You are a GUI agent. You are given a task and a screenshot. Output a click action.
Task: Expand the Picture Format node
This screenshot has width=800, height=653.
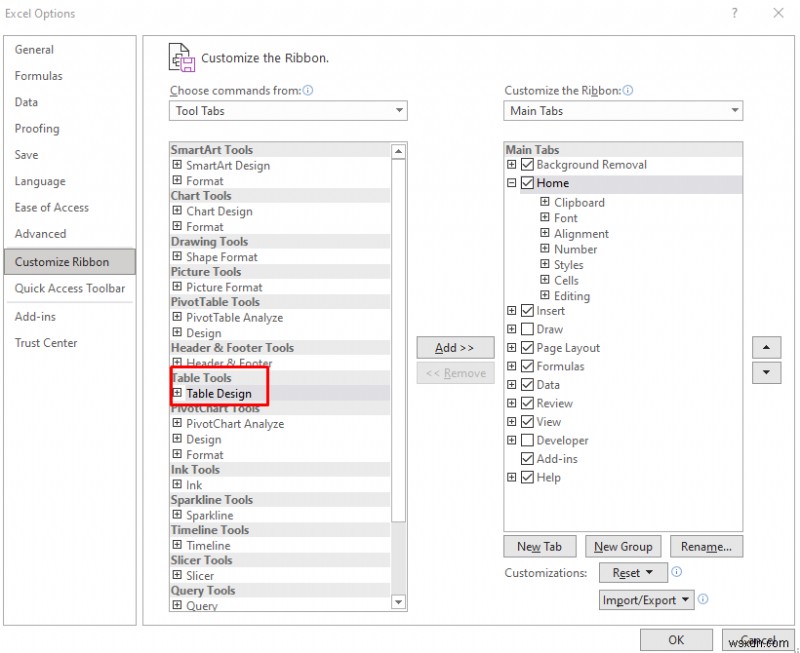coord(177,286)
